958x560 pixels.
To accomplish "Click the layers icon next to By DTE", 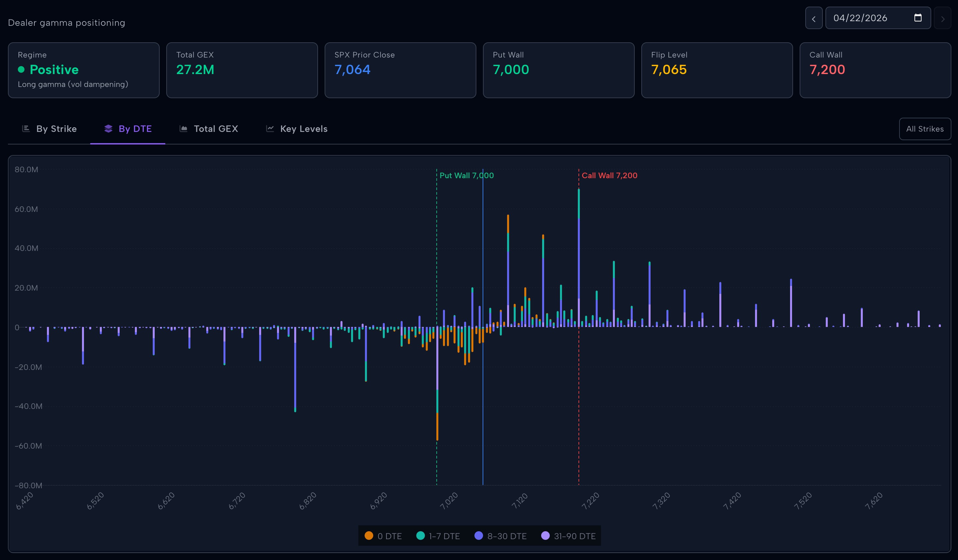I will coord(108,129).
